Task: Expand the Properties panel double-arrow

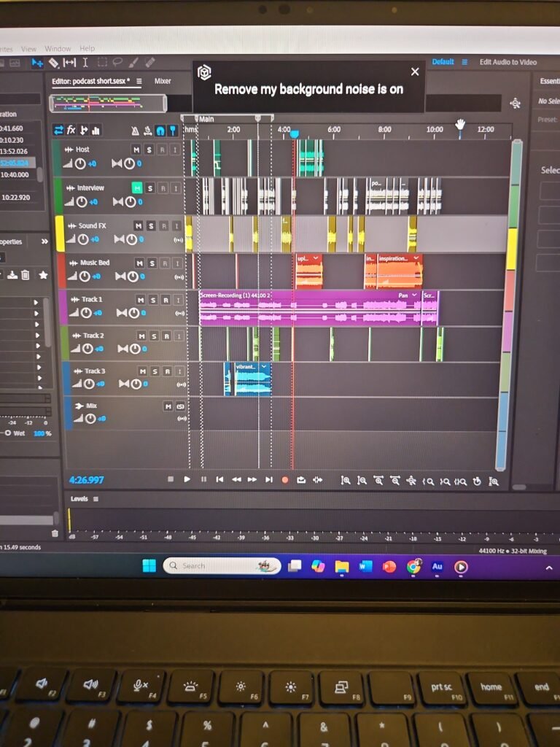Action: coord(44,241)
